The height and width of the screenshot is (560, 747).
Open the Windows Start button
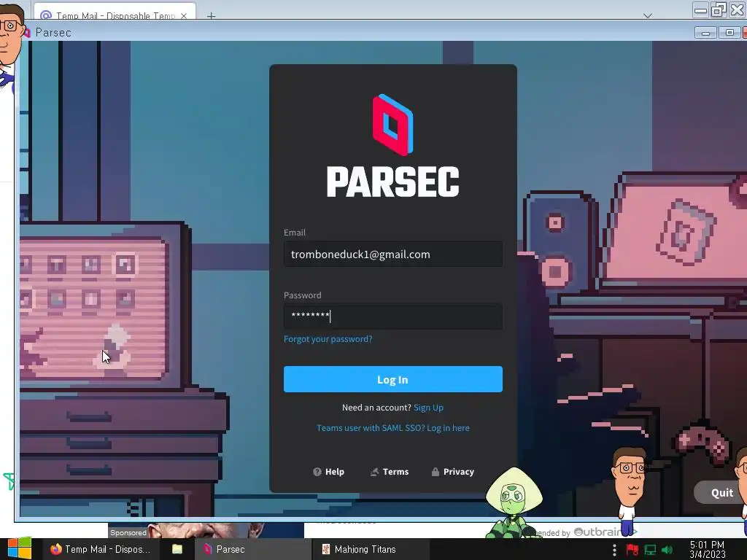point(20,549)
